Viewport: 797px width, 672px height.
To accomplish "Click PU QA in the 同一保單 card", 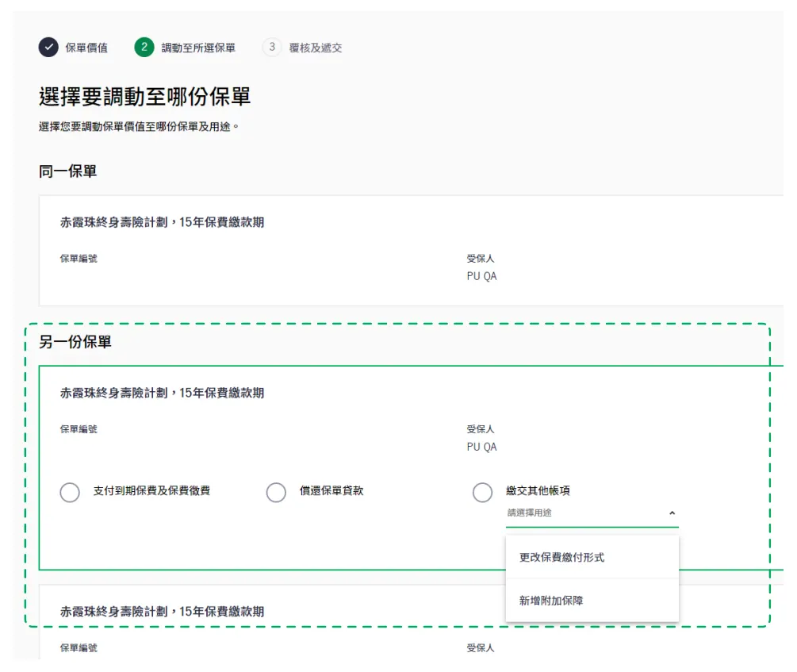I will 482,276.
